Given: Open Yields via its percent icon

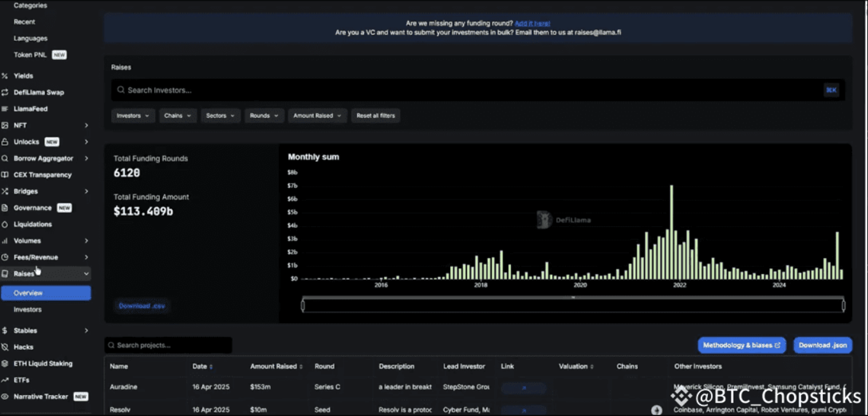Looking at the screenshot, I should coord(5,76).
